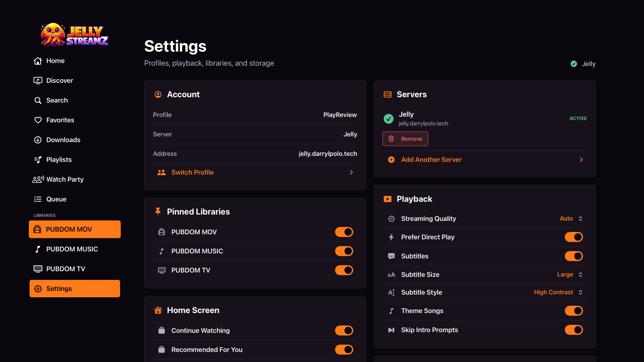Image resolution: width=644 pixels, height=362 pixels.
Task: Click the Streaming Quality gauge icon
Action: 391,219
